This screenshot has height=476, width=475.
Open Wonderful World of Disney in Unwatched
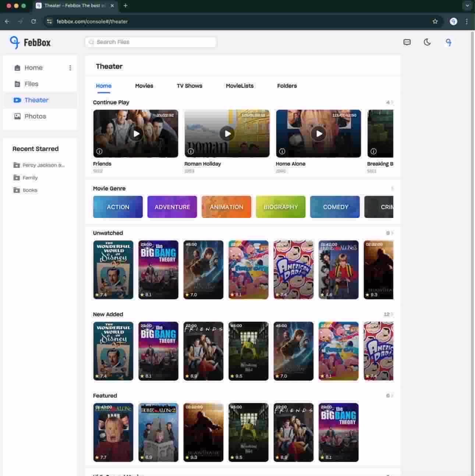[113, 270]
